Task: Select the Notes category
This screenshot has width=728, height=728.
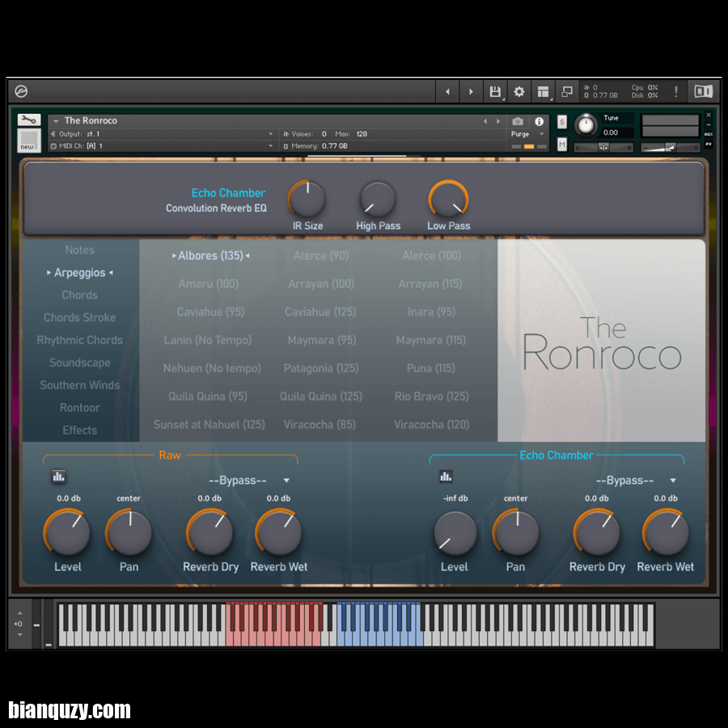Action: (80, 250)
